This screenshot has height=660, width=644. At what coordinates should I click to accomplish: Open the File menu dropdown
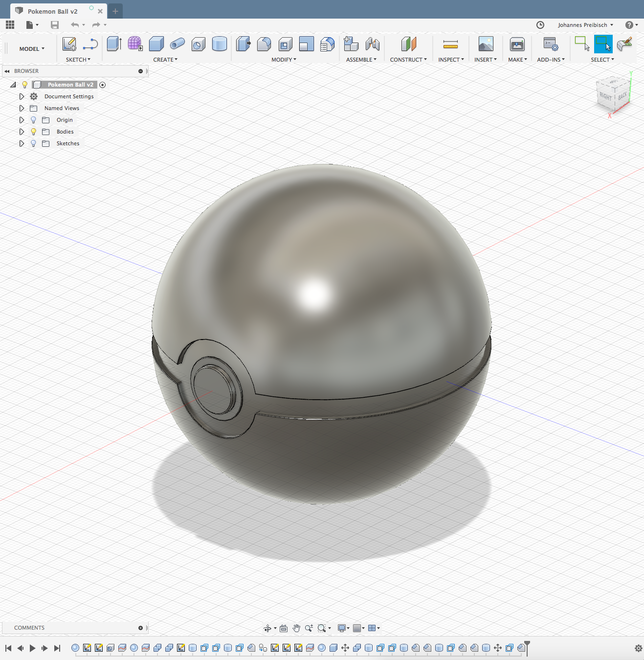click(32, 25)
